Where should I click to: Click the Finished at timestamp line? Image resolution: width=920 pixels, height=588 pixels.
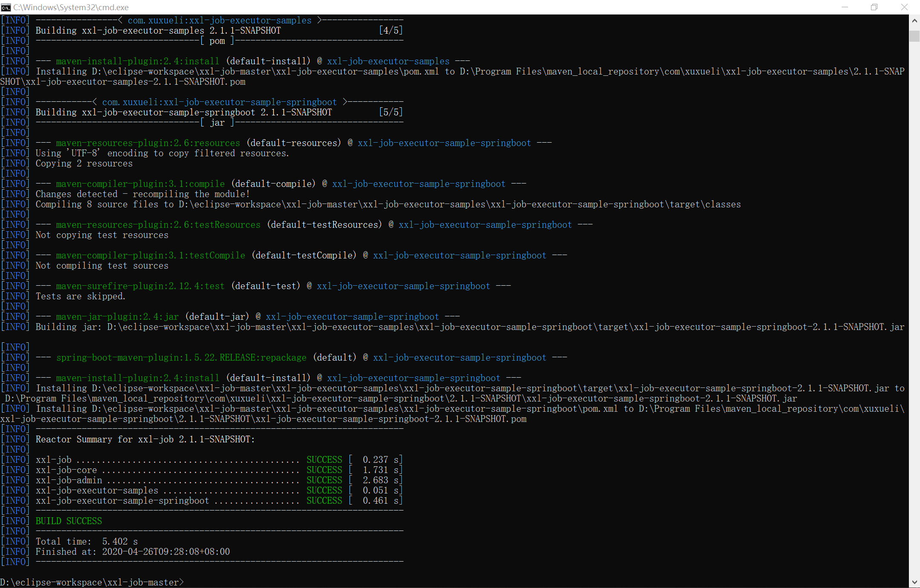pyautogui.click(x=132, y=552)
